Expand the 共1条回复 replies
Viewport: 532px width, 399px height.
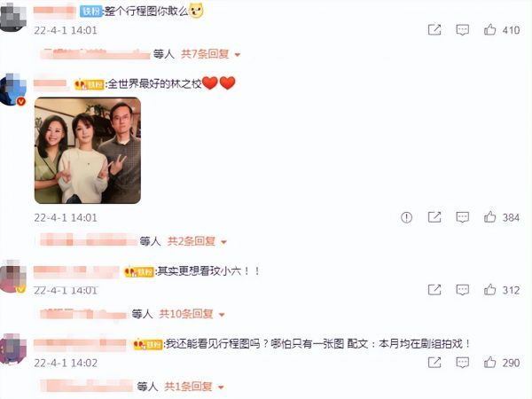(x=194, y=387)
